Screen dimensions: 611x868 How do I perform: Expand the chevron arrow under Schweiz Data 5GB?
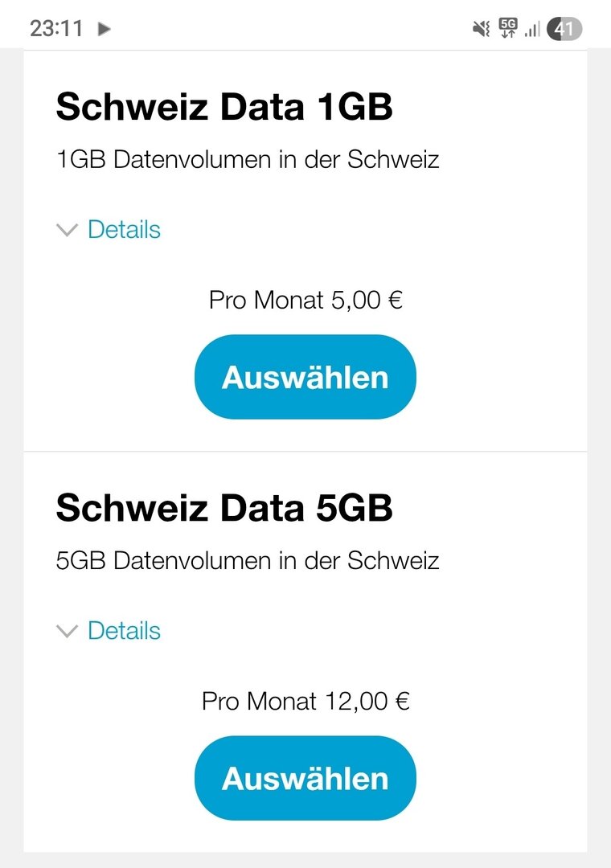point(67,631)
